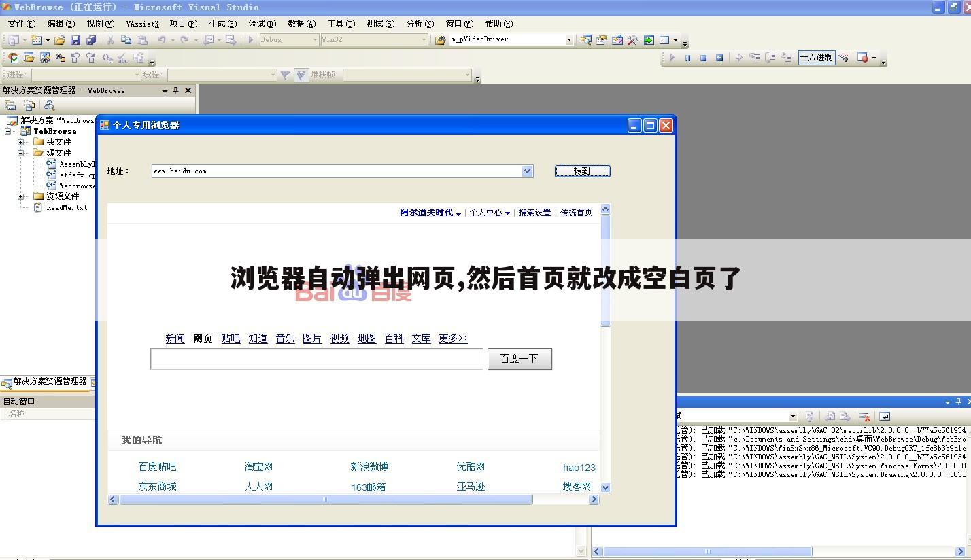
Task: Click the pin auto-hide icon of Solution Explorer
Action: 175,90
